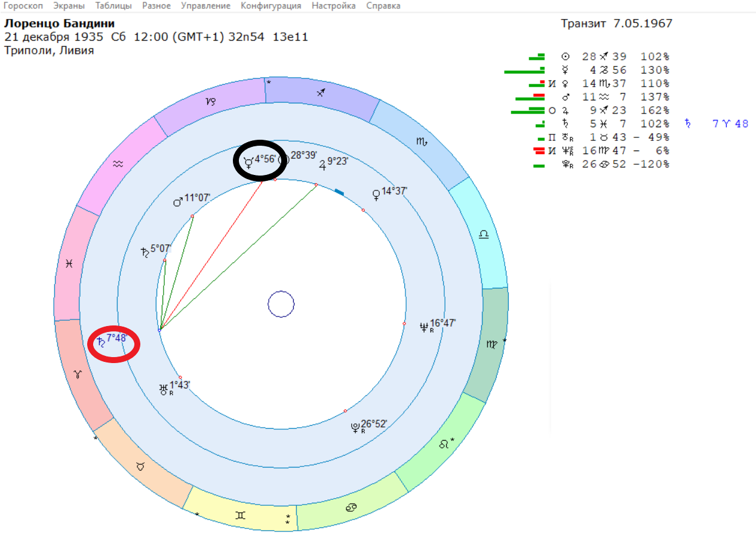756x544 pixels.
Task: Open the Экраны menu
Action: (69, 5)
